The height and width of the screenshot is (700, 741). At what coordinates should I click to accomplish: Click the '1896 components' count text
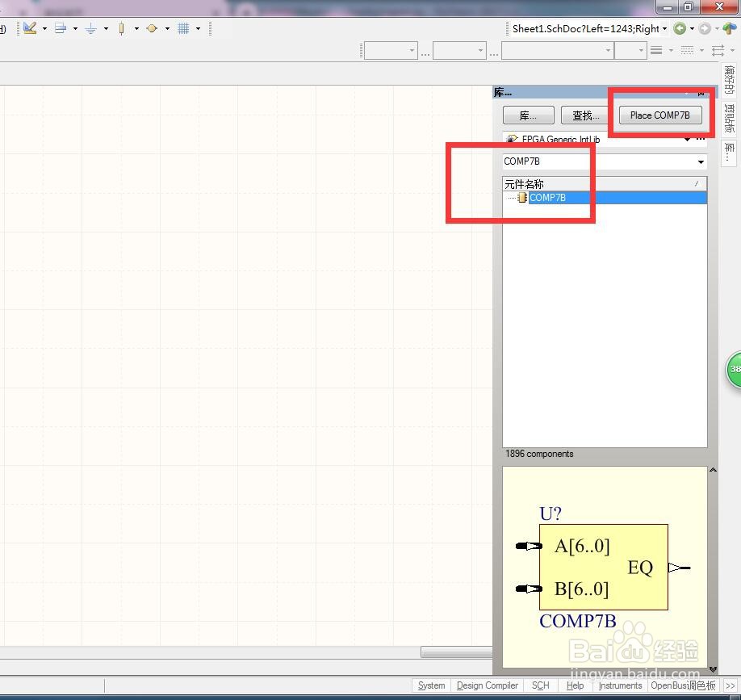[x=539, y=454]
